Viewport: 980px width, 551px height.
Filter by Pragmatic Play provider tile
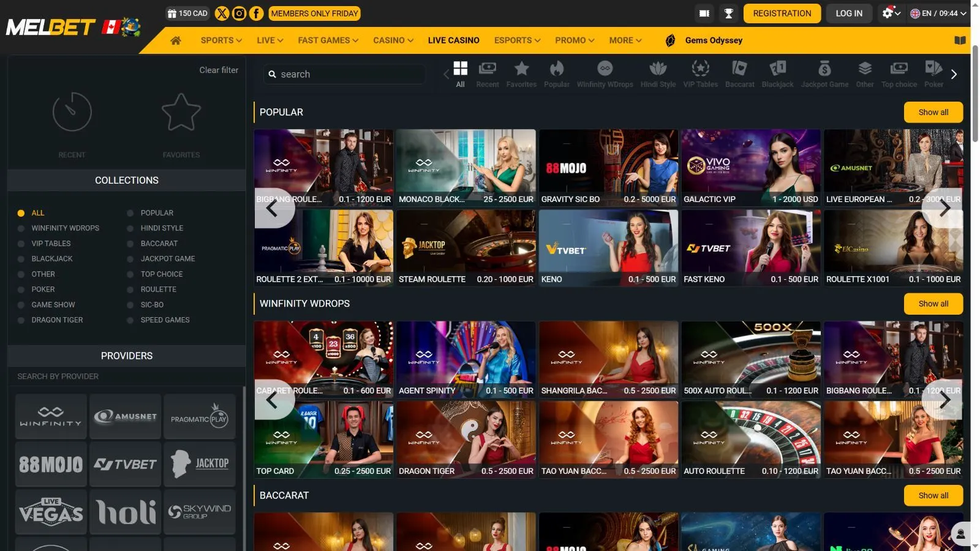(200, 416)
